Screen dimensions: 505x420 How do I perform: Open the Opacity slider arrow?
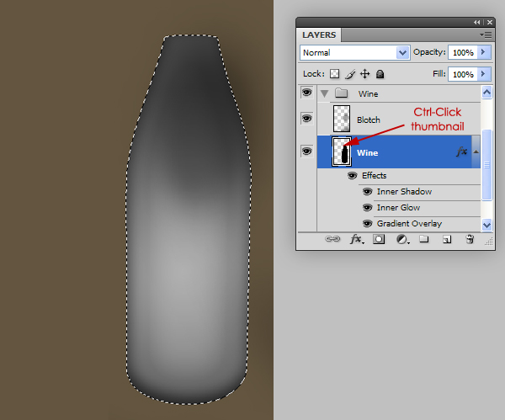(483, 52)
